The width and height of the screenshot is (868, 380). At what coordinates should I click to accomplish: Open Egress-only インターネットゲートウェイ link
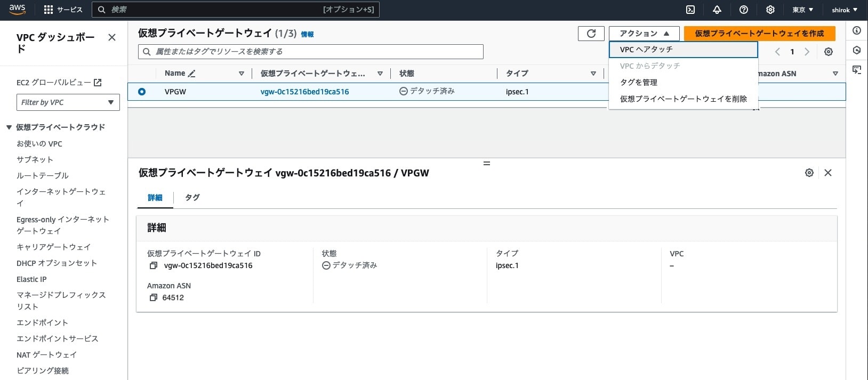63,225
